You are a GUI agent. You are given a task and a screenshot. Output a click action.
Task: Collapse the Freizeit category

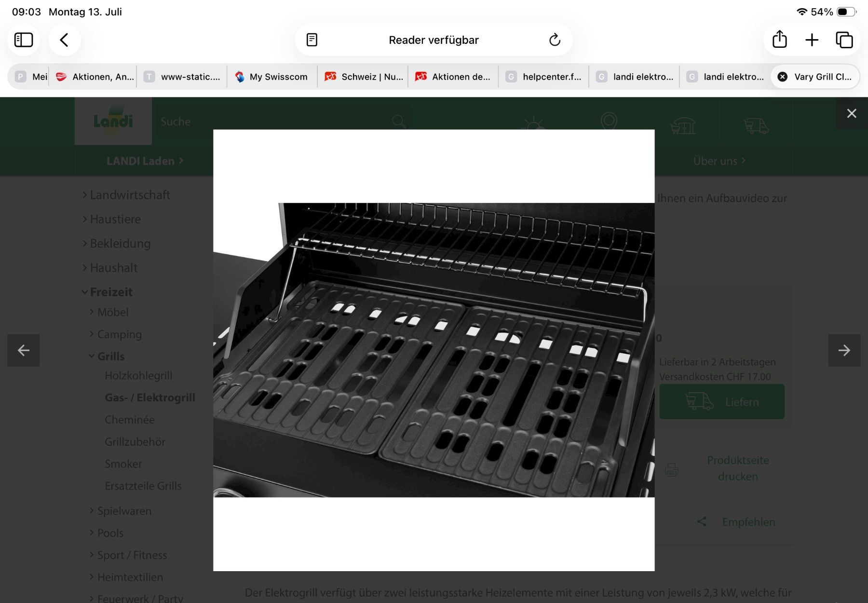[107, 292]
